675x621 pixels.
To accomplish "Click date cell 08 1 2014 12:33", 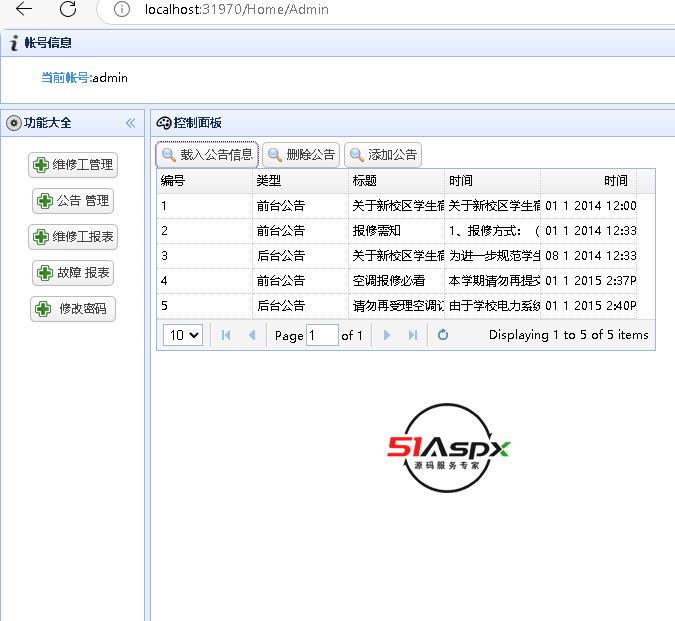I will click(588, 256).
